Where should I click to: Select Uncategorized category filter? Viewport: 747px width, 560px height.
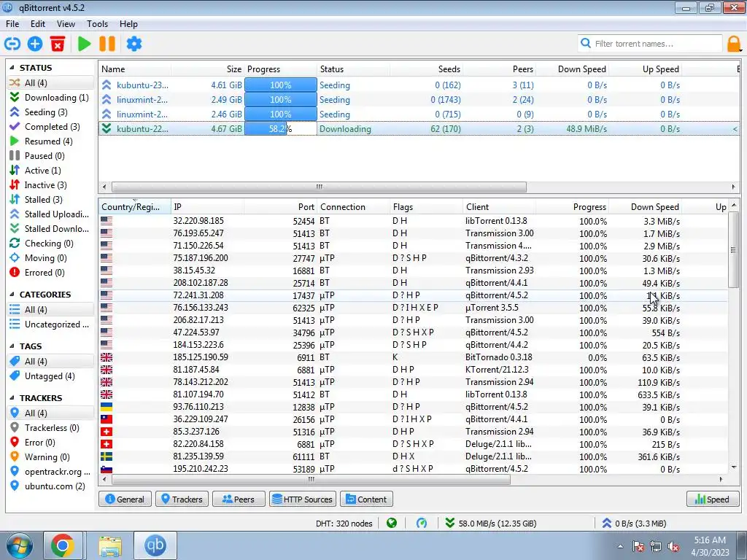(50, 324)
